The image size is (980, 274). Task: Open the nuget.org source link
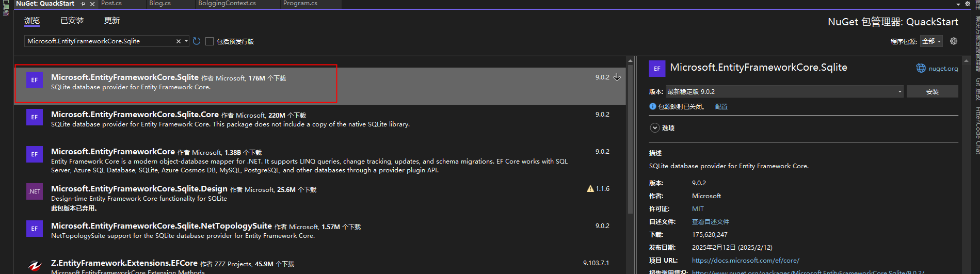(943, 69)
